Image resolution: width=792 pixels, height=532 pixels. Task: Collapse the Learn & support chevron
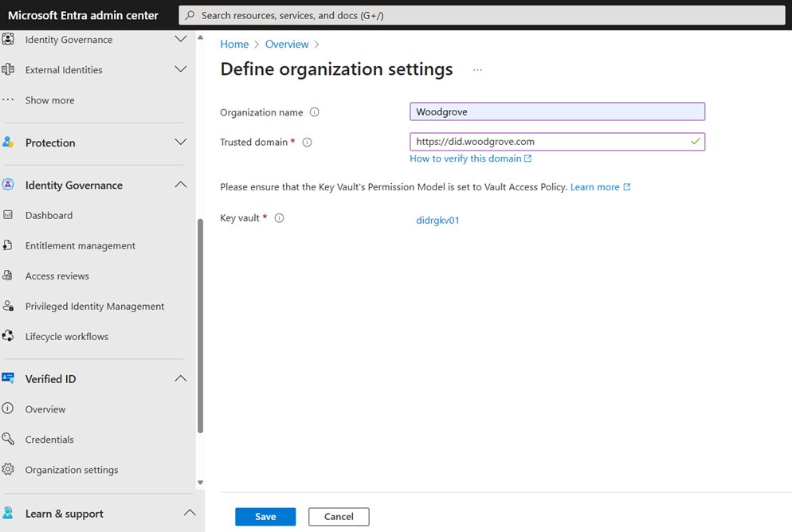(190, 513)
